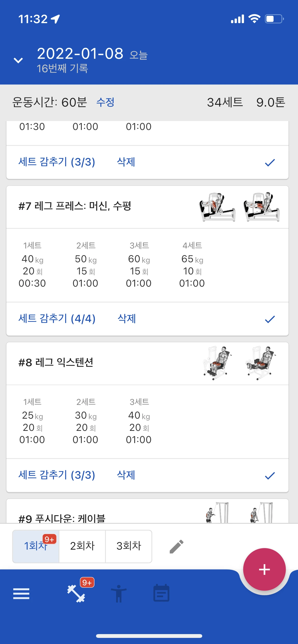Screen dimensions: 298x644
Task: Open the calendar icon in bottom bar
Action: click(x=161, y=593)
